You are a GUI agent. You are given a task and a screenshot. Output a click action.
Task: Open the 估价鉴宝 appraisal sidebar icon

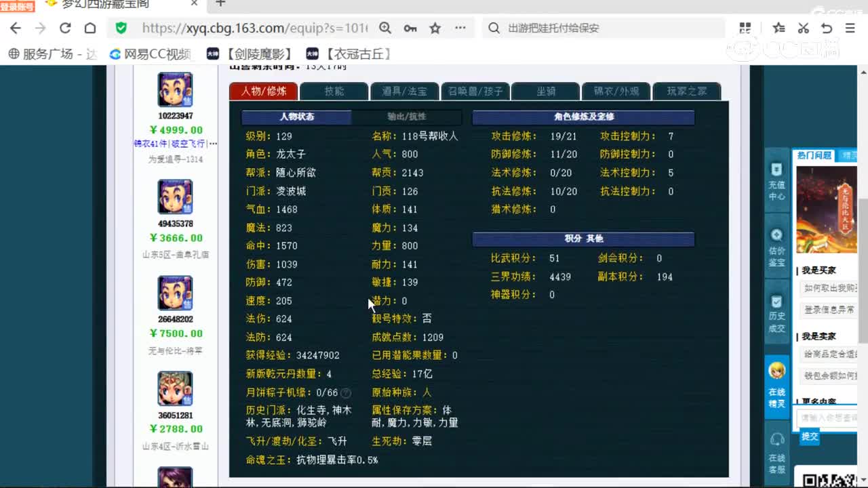tap(776, 239)
